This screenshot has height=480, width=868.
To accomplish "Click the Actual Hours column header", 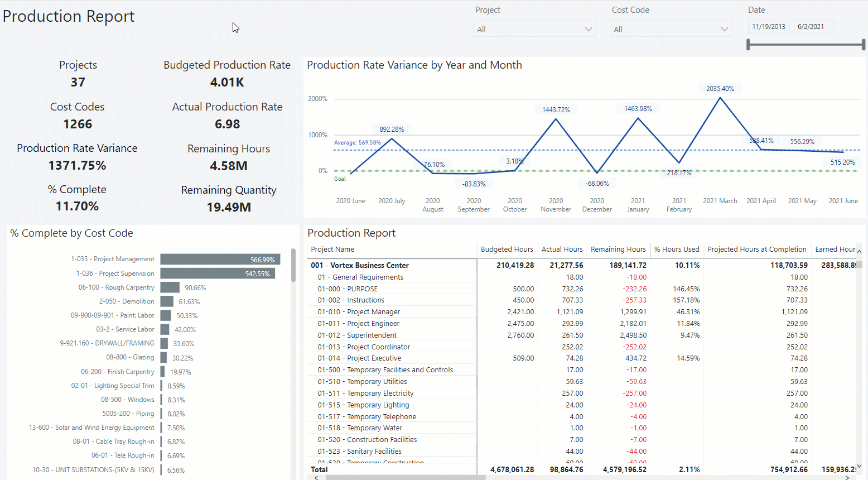I will pyautogui.click(x=562, y=249).
